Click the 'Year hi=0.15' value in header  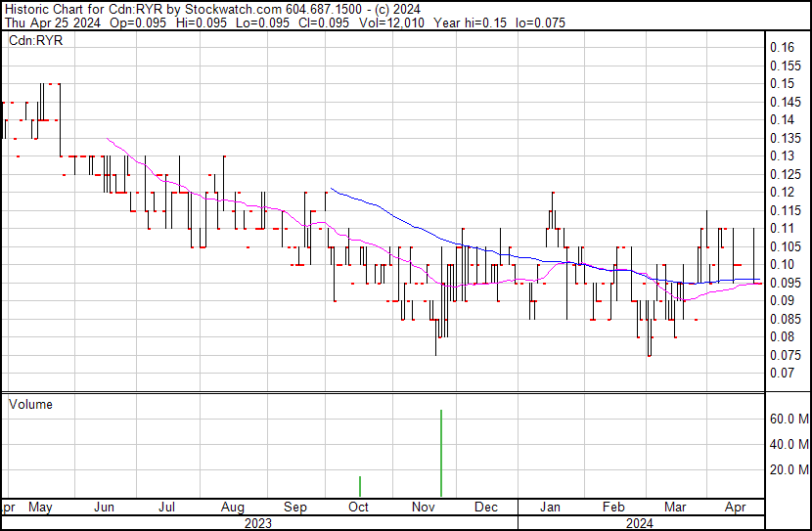(x=470, y=22)
